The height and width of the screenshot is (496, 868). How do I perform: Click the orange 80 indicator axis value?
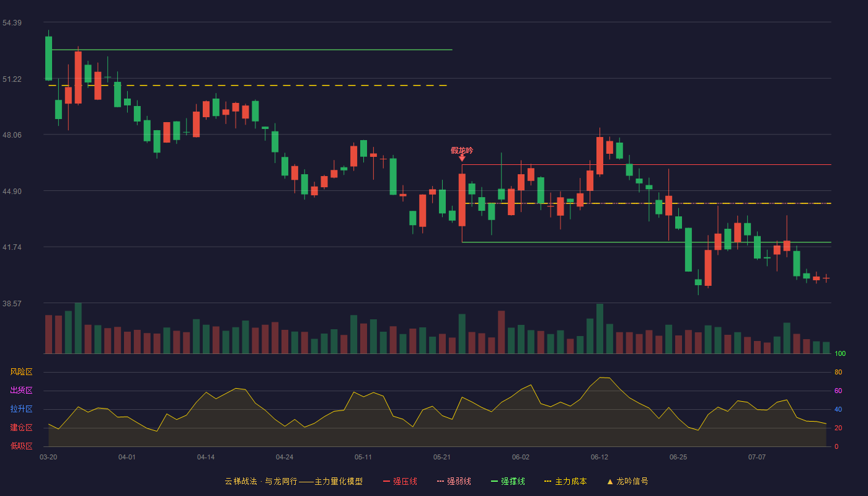[x=838, y=372]
